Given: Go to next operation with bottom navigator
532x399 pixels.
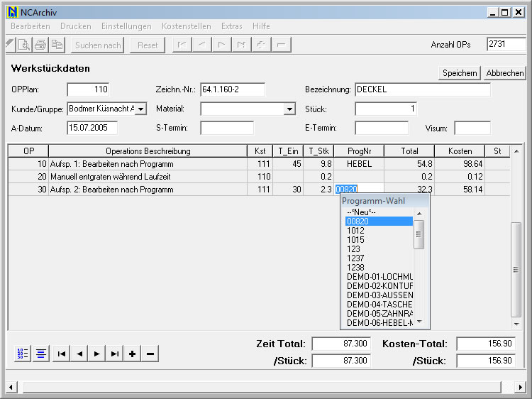Looking at the screenshot, I should 97,354.
